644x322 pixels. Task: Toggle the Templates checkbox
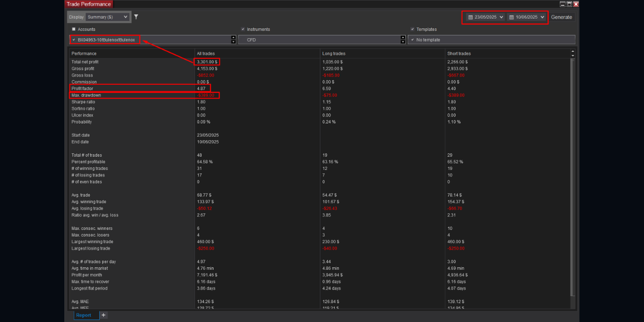(x=412, y=29)
